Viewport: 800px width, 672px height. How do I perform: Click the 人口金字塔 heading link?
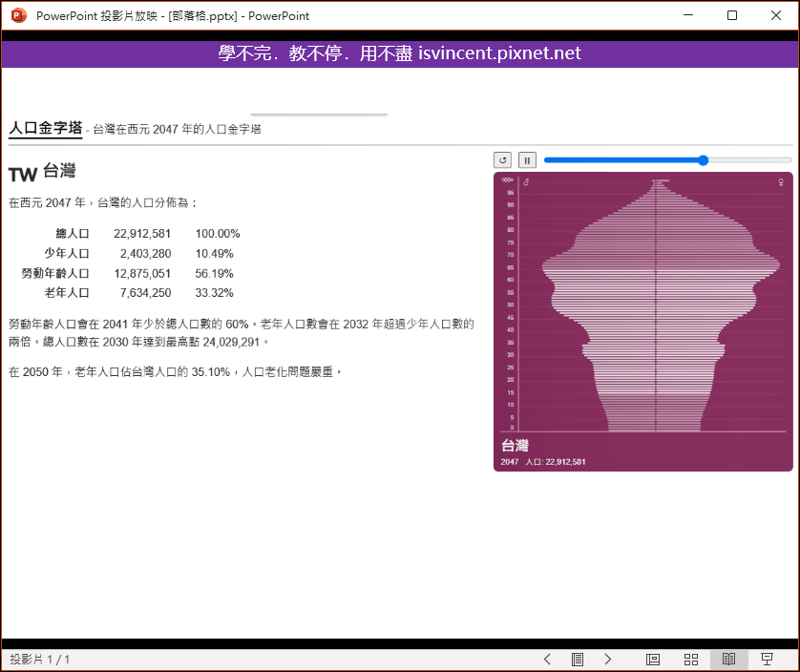pyautogui.click(x=46, y=128)
